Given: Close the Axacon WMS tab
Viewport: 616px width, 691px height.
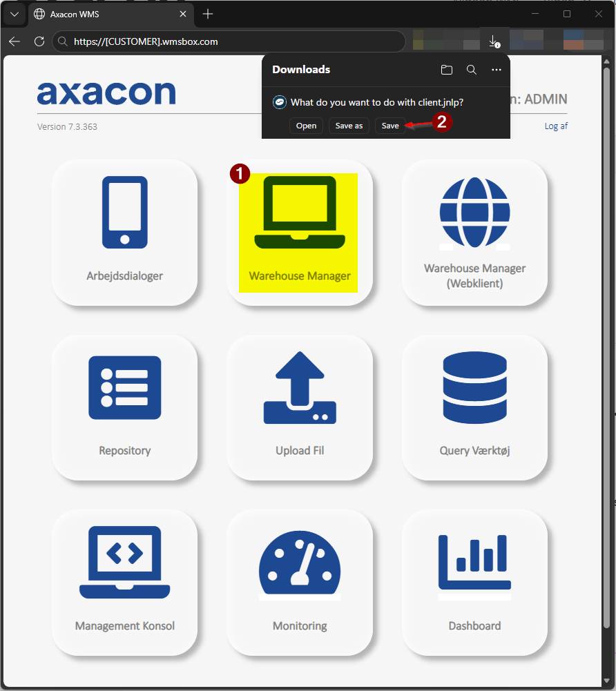Looking at the screenshot, I should coord(183,14).
